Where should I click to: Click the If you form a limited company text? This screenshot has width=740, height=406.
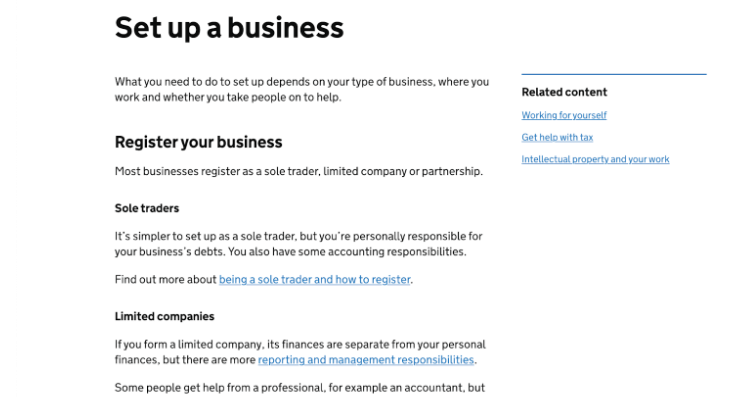[x=300, y=344]
